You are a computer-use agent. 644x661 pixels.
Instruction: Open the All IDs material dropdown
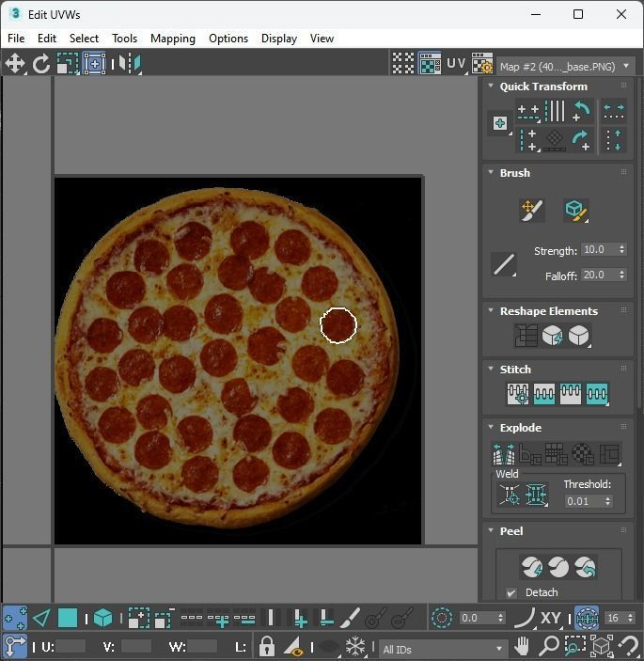coord(442,649)
